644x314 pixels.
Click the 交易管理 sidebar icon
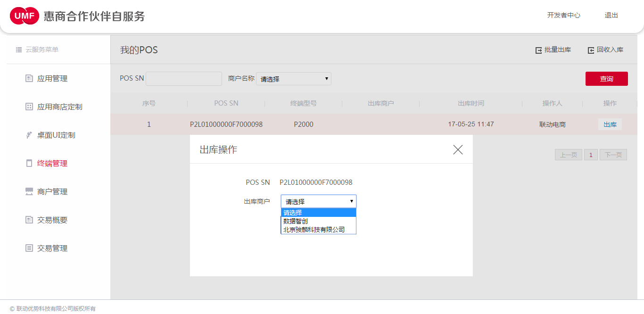coord(29,248)
